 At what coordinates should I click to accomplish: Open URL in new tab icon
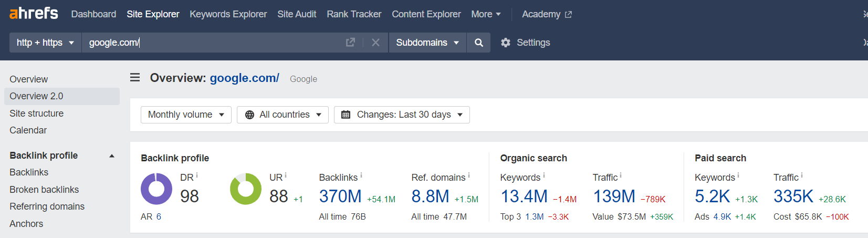pos(350,43)
